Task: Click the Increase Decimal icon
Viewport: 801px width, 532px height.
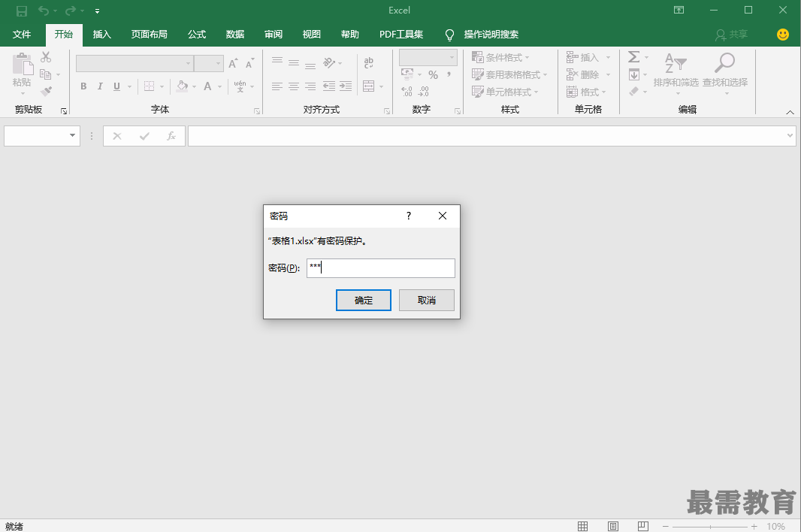Action: coord(407,92)
